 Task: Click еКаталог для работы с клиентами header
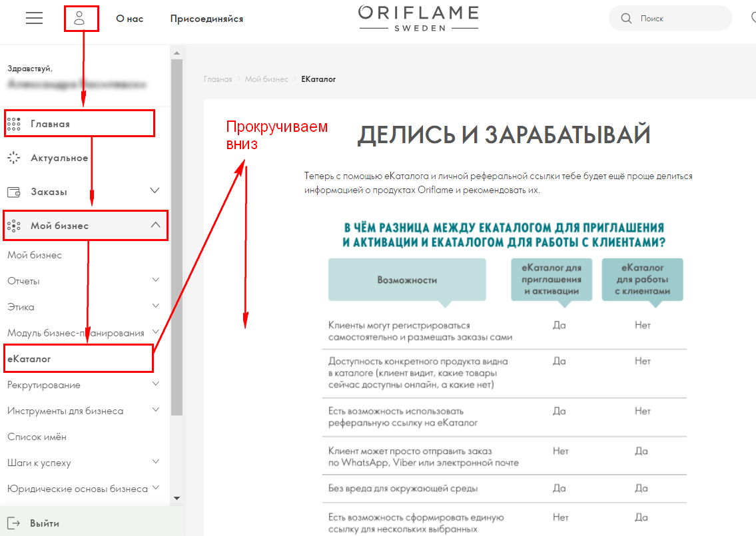[642, 280]
